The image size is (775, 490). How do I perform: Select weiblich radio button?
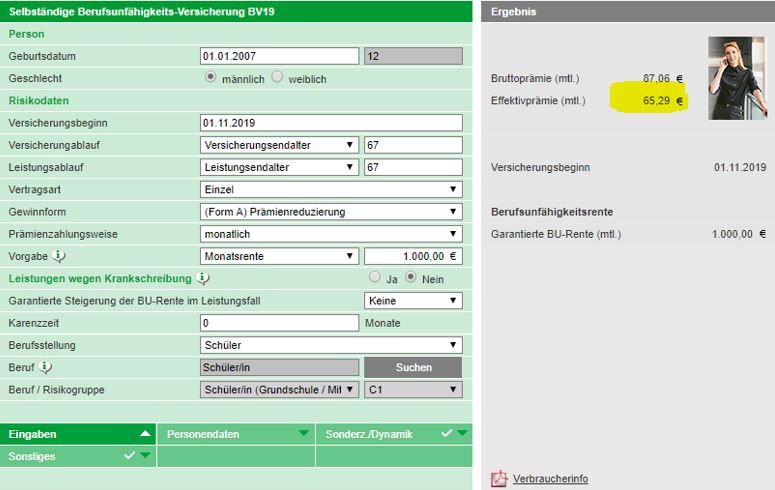pyautogui.click(x=277, y=77)
